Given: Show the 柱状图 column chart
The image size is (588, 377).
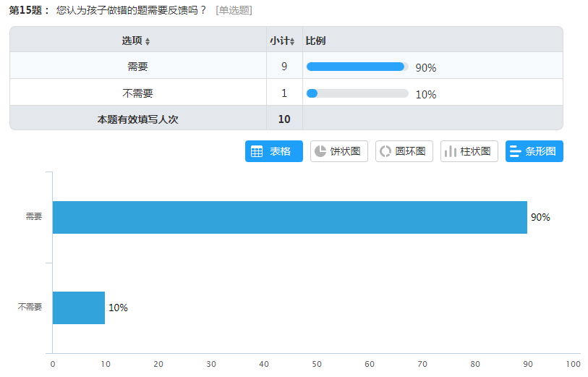Looking at the screenshot, I should [469, 151].
